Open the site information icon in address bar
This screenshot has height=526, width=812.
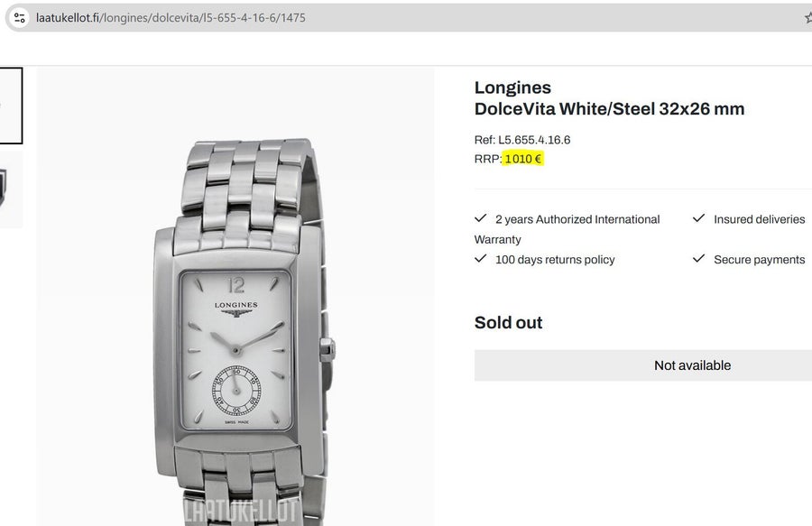pos(20,18)
